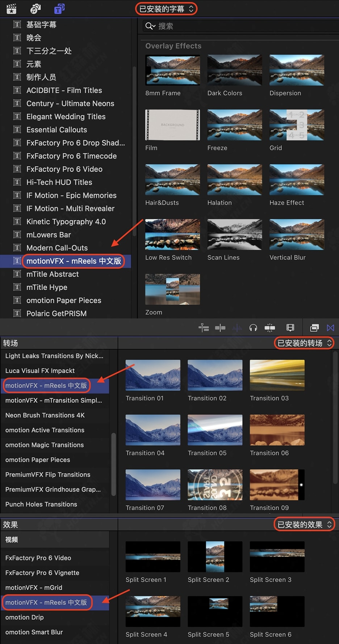Image resolution: width=339 pixels, height=644 pixels.
Task: Click the T icon beside Kinetic Typography 4.0
Action: click(x=17, y=221)
